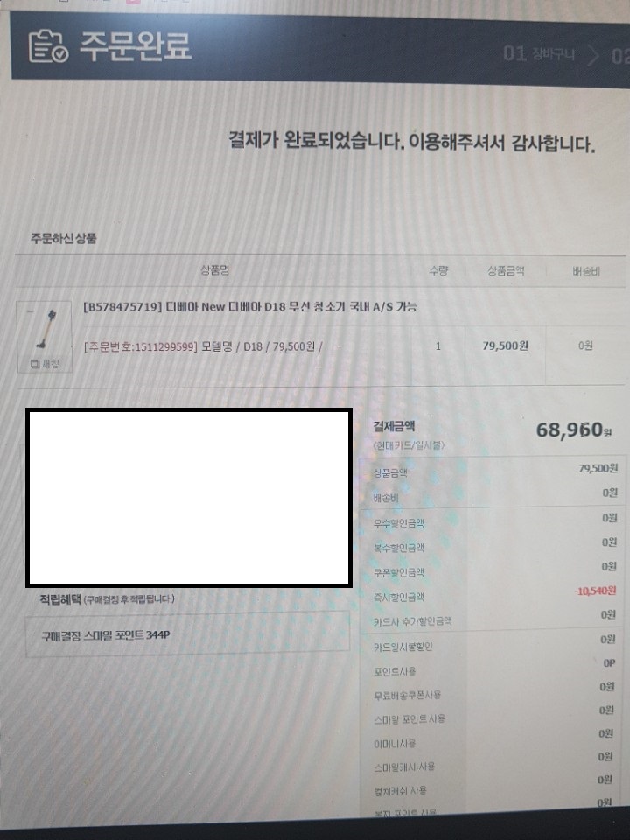The width and height of the screenshot is (630, 840).
Task: Click the 수량 column header
Action: (438, 270)
